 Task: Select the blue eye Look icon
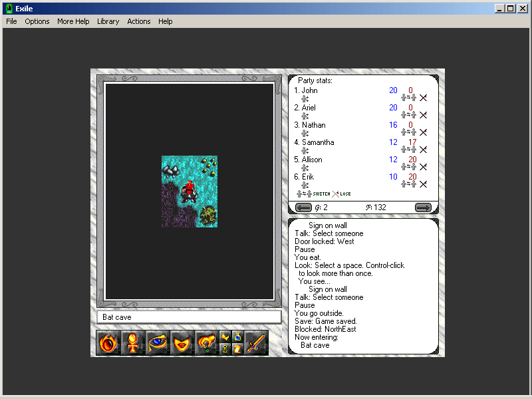(x=158, y=342)
